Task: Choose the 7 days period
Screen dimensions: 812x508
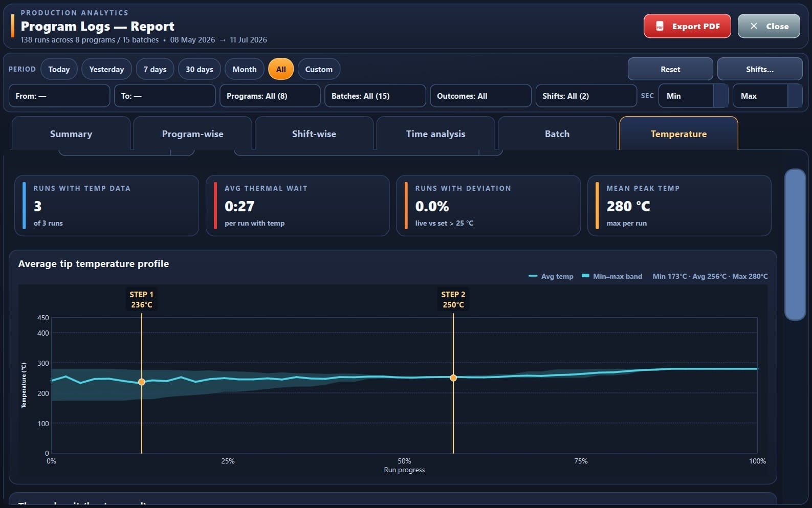Action: (155, 69)
